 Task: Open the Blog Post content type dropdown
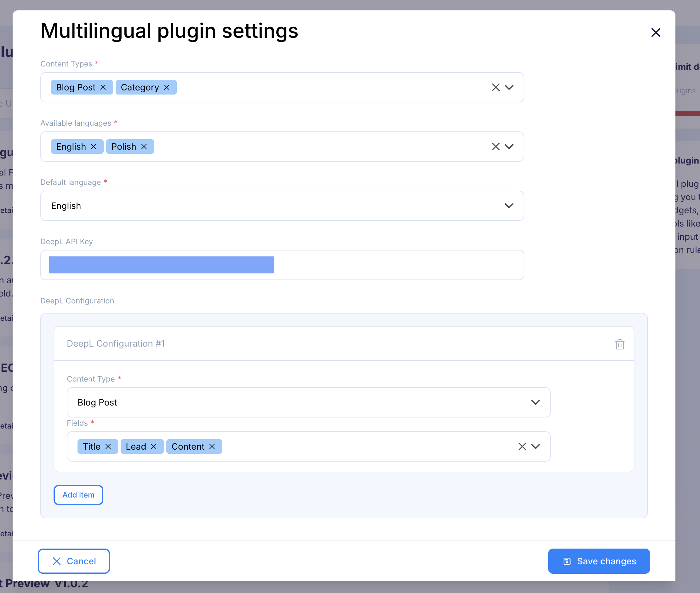[x=535, y=402]
